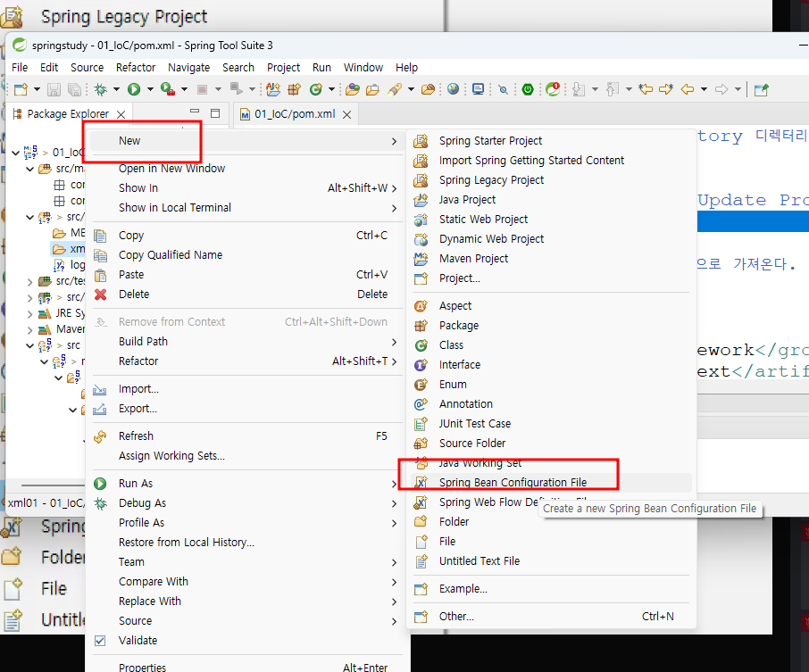Create a new Maven Project
The image size is (809, 672).
(549, 259)
